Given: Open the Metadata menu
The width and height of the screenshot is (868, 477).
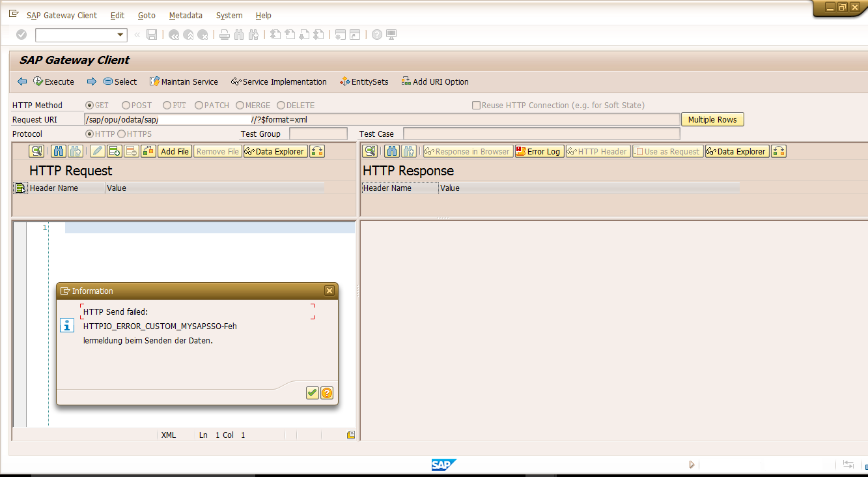Looking at the screenshot, I should [x=186, y=15].
